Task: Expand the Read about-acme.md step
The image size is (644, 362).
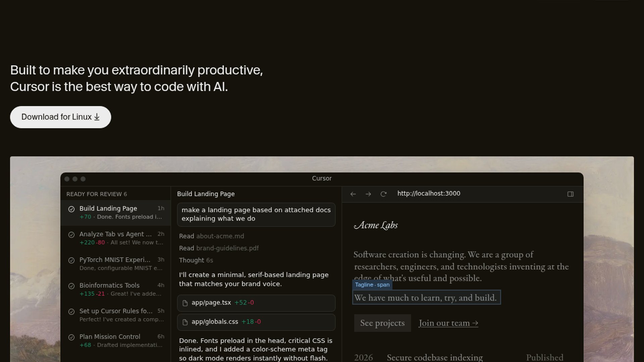Action: pyautogui.click(x=211, y=236)
